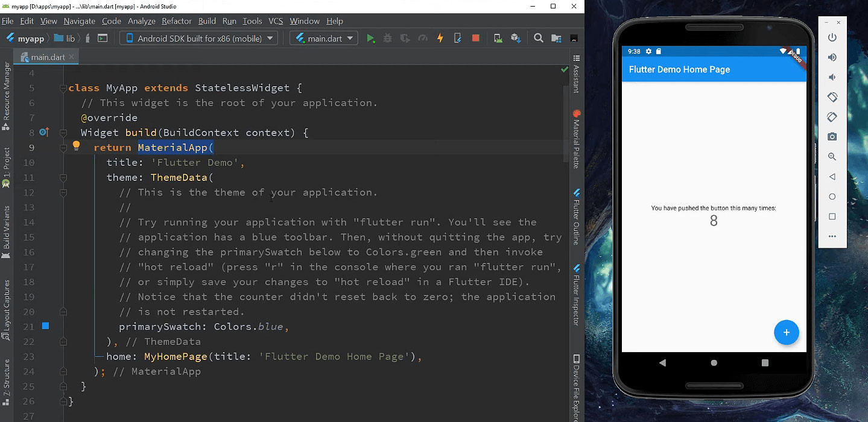Click the Profile speedometer icon
Viewport: 868px width, 422px height.
pyautogui.click(x=423, y=38)
